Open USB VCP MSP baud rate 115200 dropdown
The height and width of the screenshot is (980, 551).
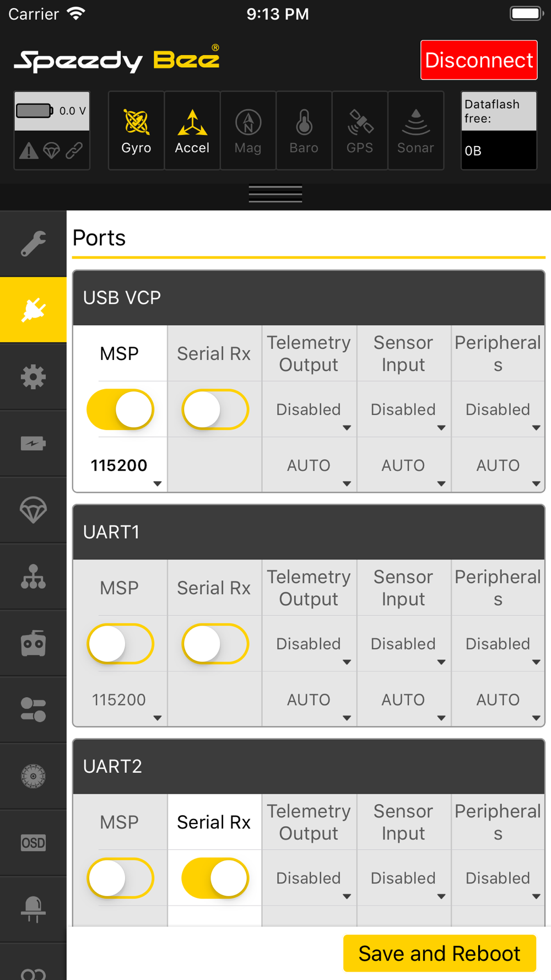(x=120, y=465)
